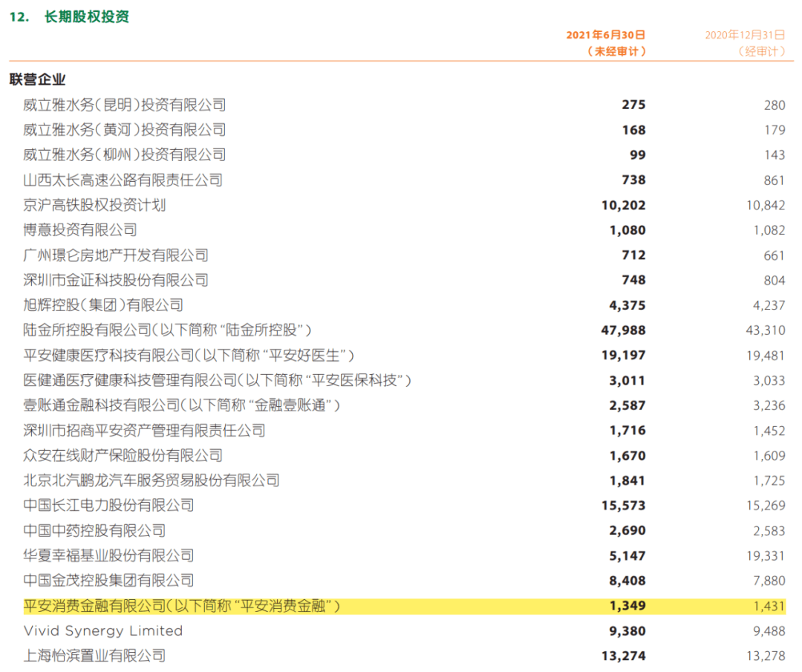Click the 2020 value 19,331 for 华夏幸福
The image size is (802, 672).
[x=765, y=555]
